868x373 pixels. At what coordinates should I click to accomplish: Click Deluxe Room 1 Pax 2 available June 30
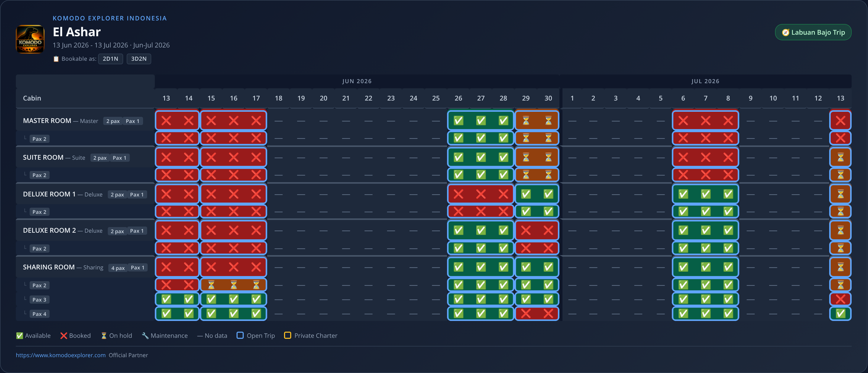point(548,212)
